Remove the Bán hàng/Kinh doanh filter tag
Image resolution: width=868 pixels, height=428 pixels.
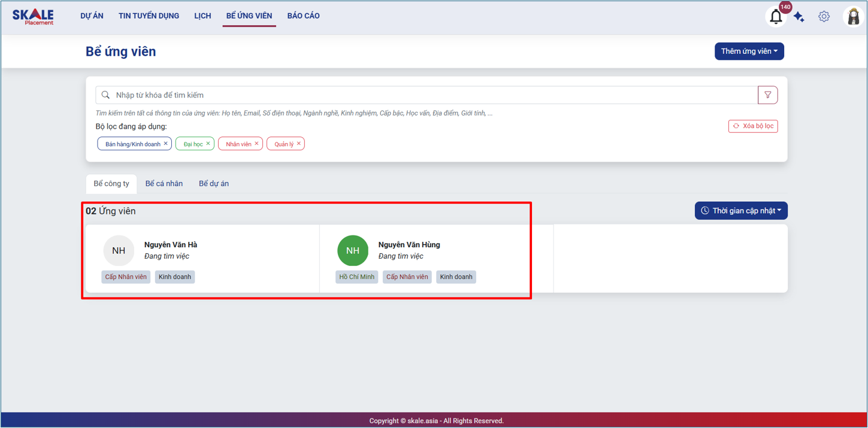point(166,144)
